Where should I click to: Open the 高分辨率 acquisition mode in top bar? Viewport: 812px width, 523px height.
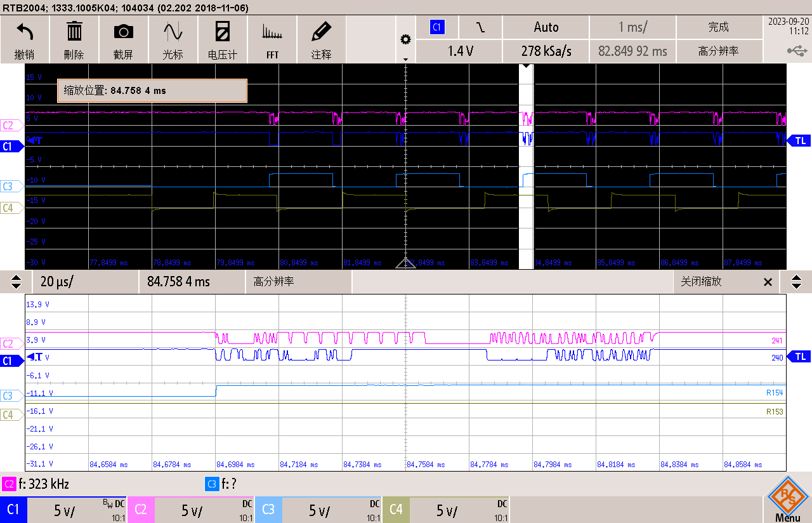click(x=719, y=51)
